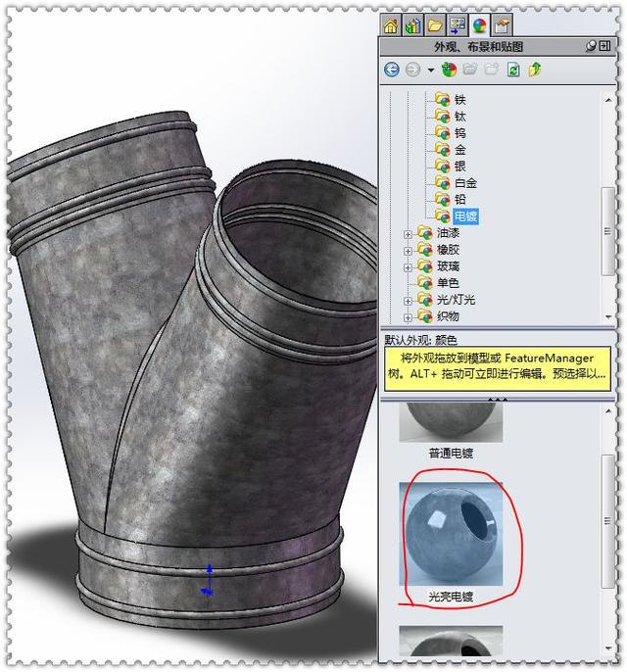The height and width of the screenshot is (672, 627).
Task: Click the greyed forward arrow
Action: [412, 70]
